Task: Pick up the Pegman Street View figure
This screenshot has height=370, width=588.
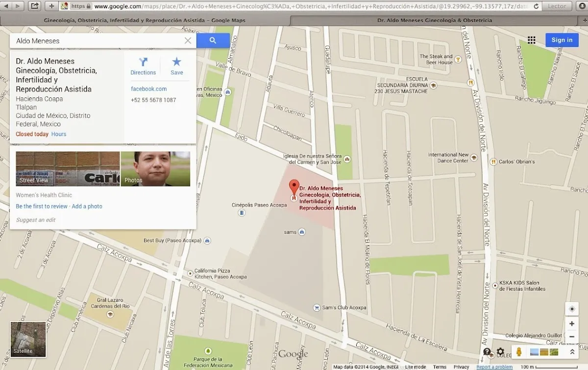Action: 518,351
